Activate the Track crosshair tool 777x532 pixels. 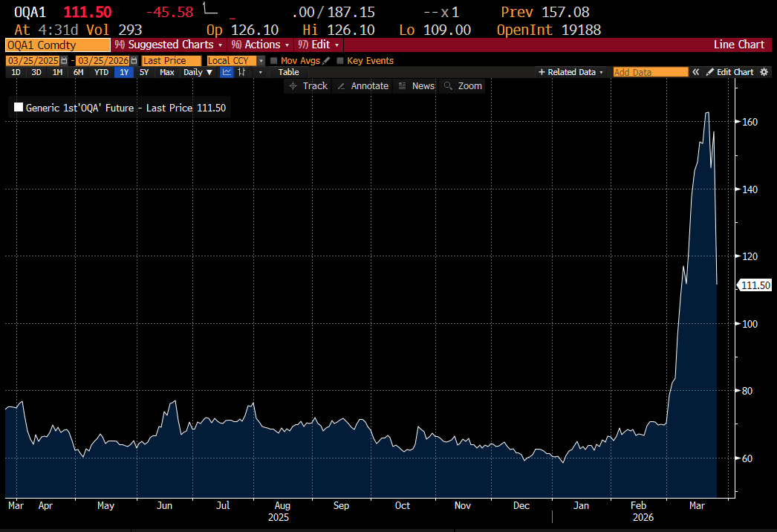point(308,85)
